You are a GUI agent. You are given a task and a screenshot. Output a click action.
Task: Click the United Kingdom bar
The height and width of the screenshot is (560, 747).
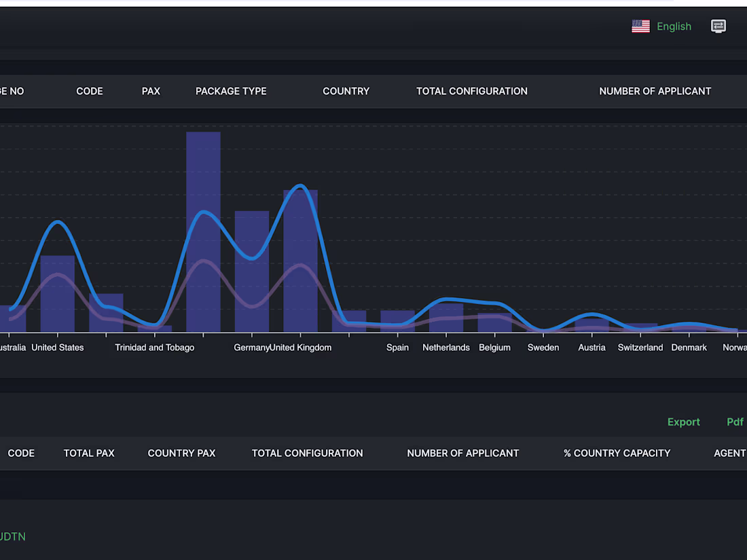301,261
